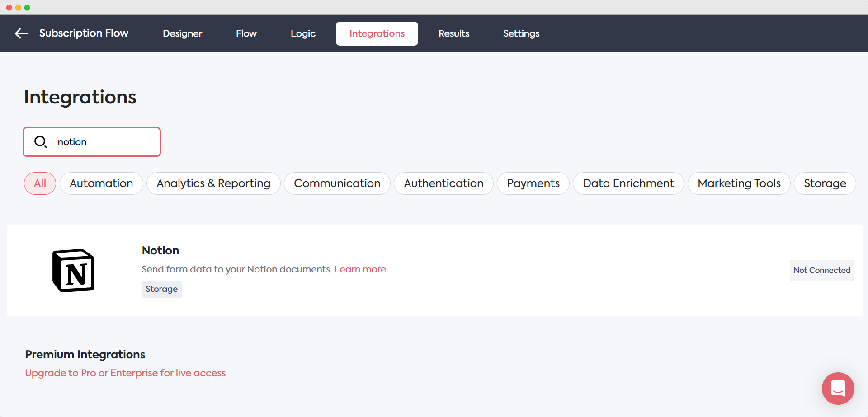Open the Results tab

coord(453,33)
